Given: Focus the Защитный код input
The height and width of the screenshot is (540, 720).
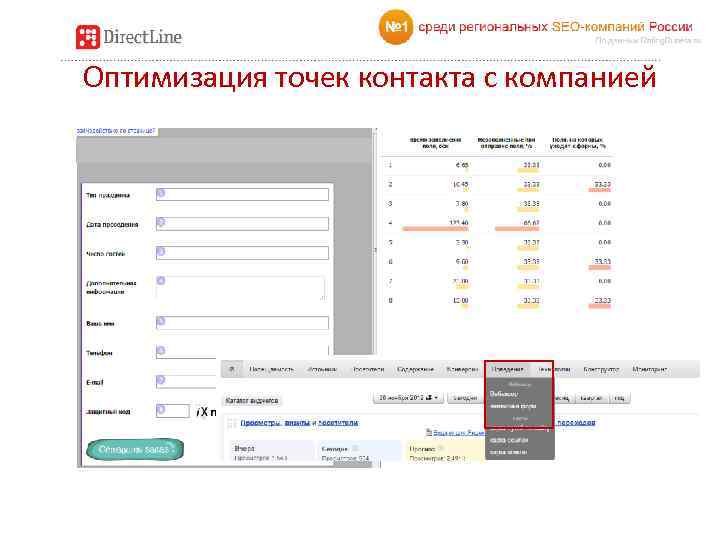Looking at the screenshot, I should tap(173, 411).
